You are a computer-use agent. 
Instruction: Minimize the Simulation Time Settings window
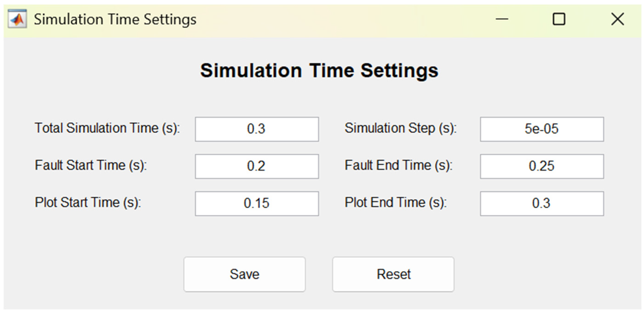click(502, 19)
